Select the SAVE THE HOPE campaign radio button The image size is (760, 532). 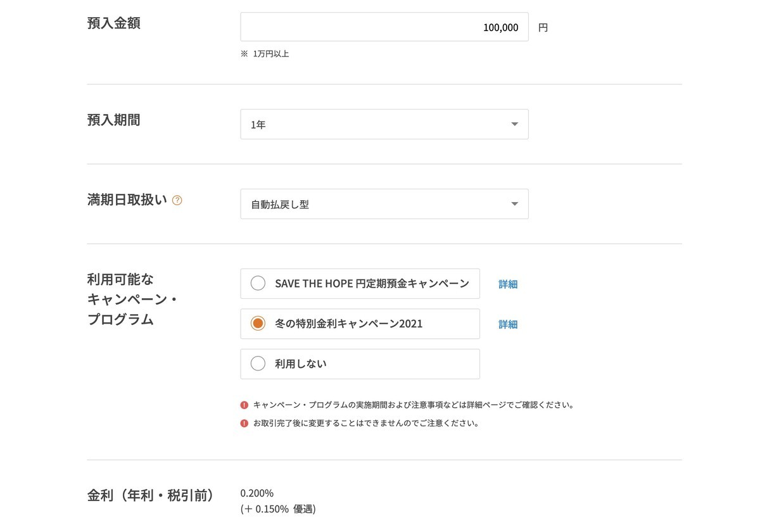(258, 283)
